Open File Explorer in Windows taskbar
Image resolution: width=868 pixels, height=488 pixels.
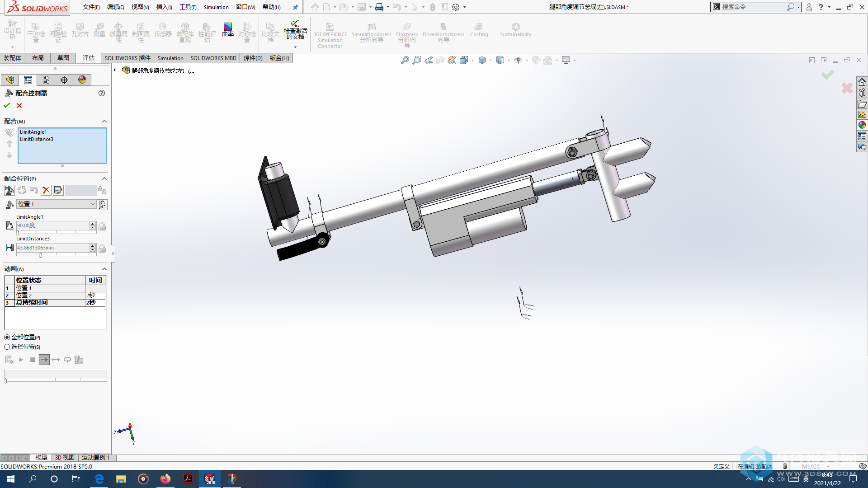point(121,479)
